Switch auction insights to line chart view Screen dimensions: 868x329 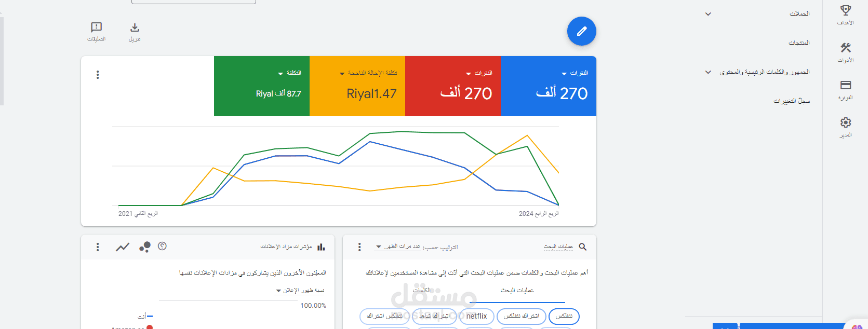tap(123, 247)
